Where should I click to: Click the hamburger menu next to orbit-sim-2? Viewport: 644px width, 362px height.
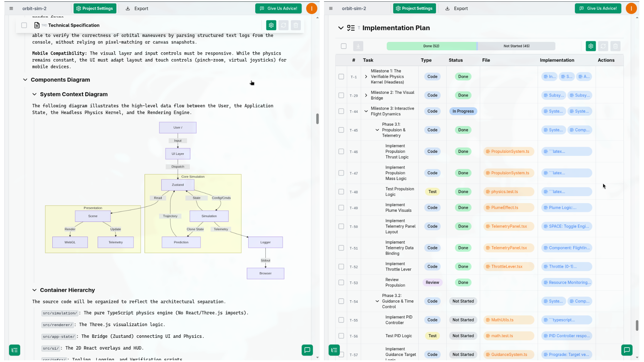pyautogui.click(x=11, y=8)
